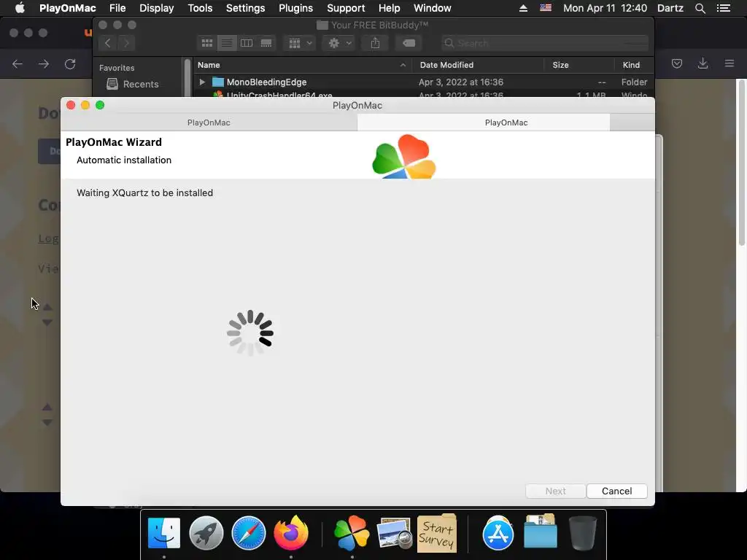
Task: Sort Finder list by Kind column
Action: (634, 65)
